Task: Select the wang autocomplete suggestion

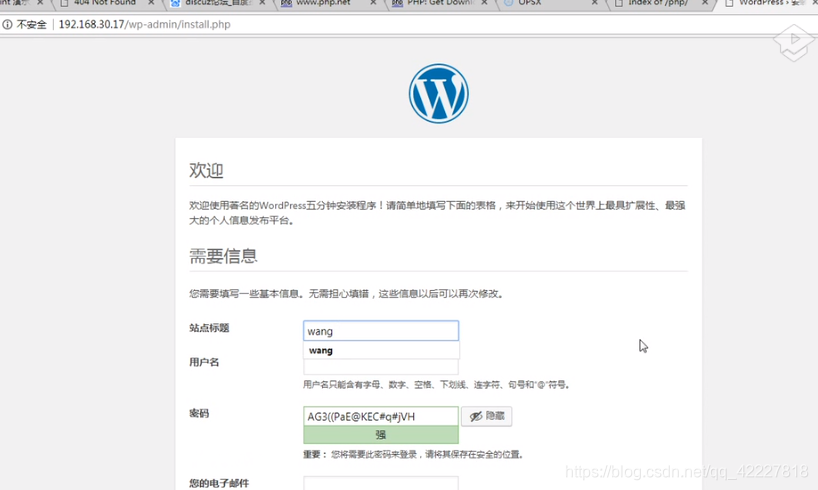Action: point(381,350)
